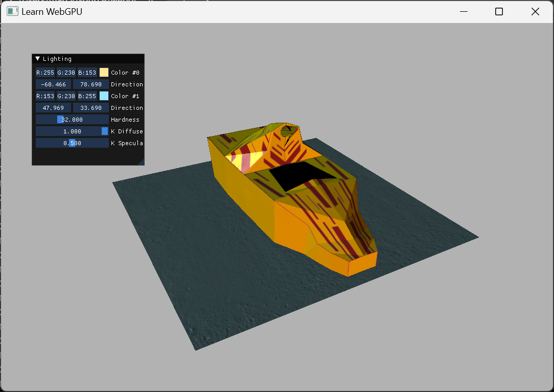
Task: Click the K Specular slider handle
Action: 72,143
